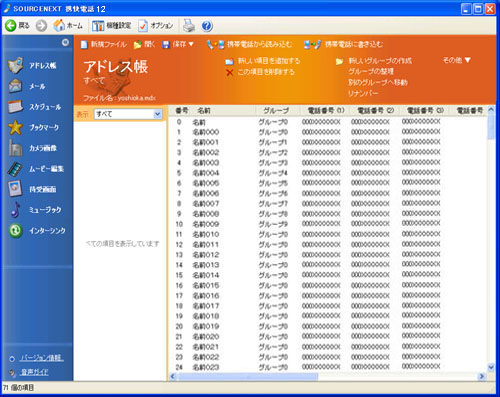
Task: Open Mail (メール) envelope sidebar icon
Action: (15, 86)
